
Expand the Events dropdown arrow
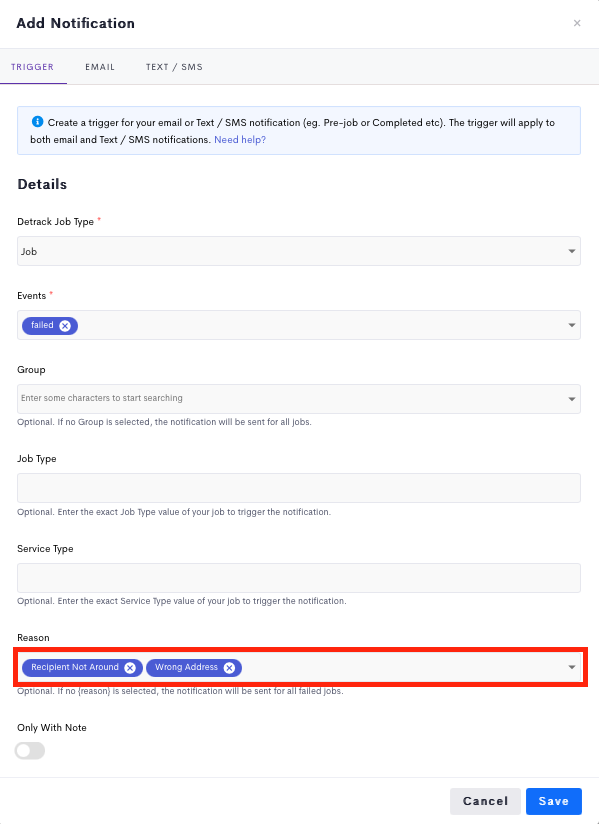pos(572,325)
